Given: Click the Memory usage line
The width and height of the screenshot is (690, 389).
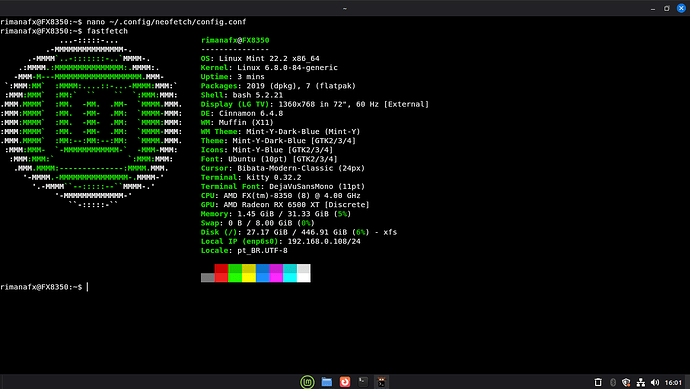Looking at the screenshot, I should tap(276, 214).
